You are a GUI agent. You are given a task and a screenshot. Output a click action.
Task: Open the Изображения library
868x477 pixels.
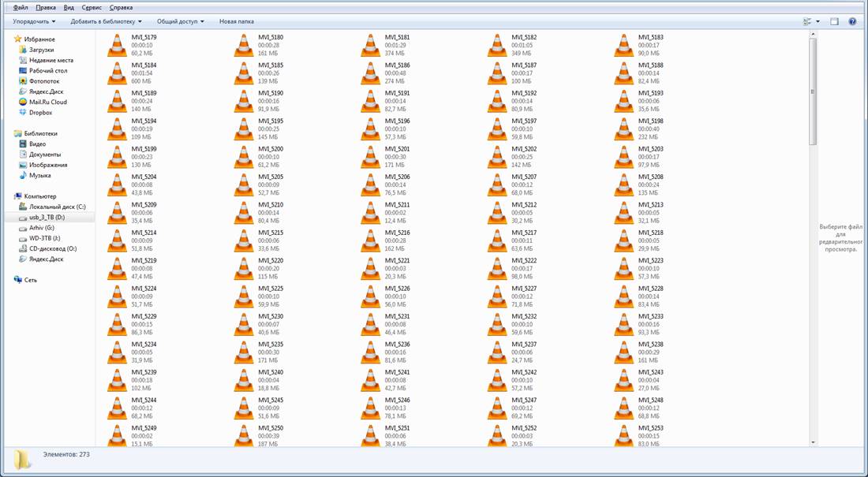tap(48, 165)
